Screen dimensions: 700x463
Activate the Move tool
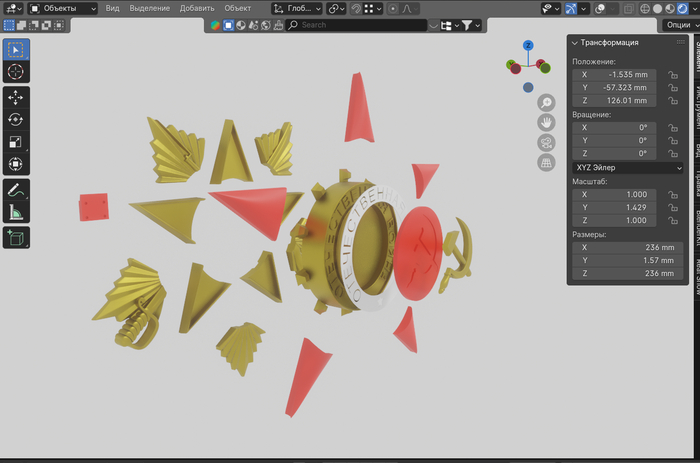16,98
